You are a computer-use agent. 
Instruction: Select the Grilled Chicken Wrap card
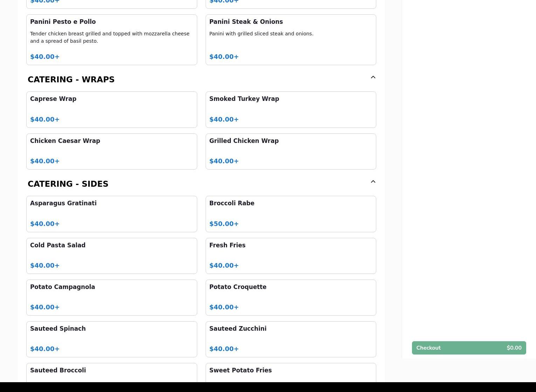click(291, 151)
